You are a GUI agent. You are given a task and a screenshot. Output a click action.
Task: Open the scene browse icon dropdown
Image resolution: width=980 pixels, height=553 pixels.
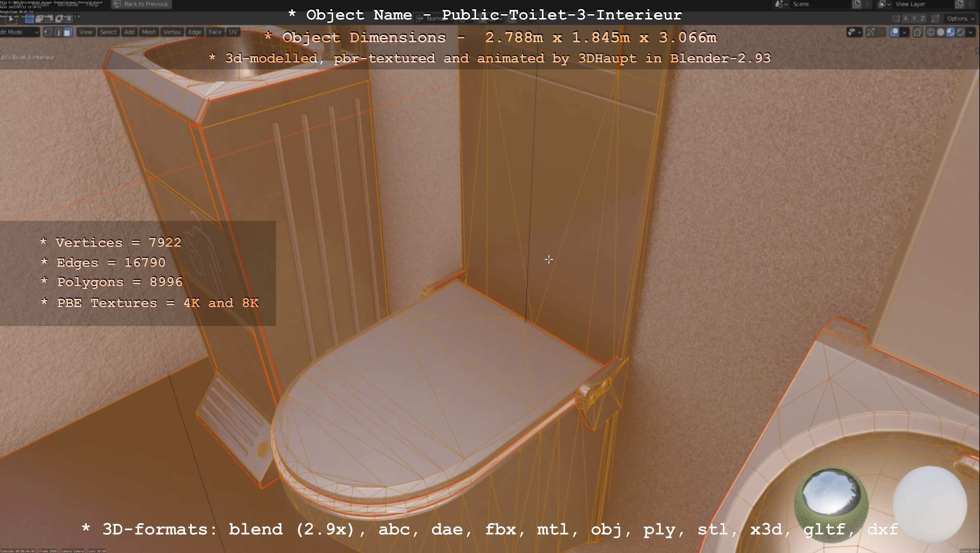tap(781, 4)
